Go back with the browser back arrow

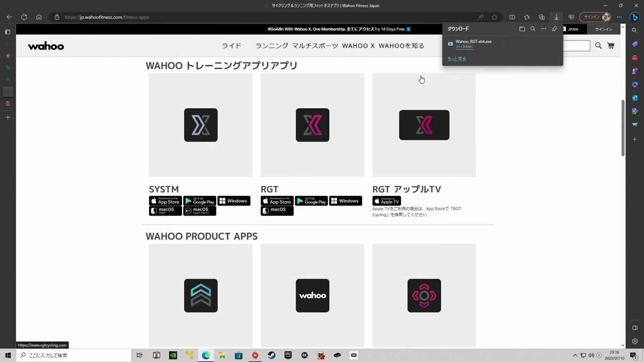click(9, 17)
